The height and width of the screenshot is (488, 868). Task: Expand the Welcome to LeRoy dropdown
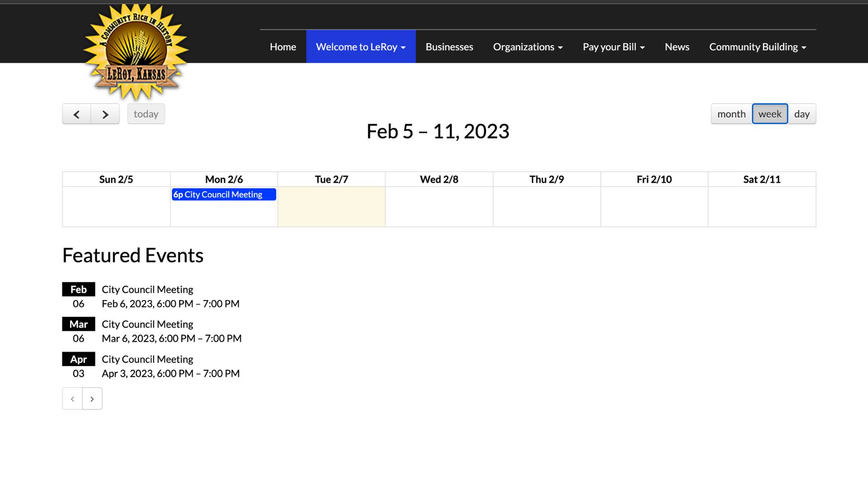pyautogui.click(x=360, y=47)
